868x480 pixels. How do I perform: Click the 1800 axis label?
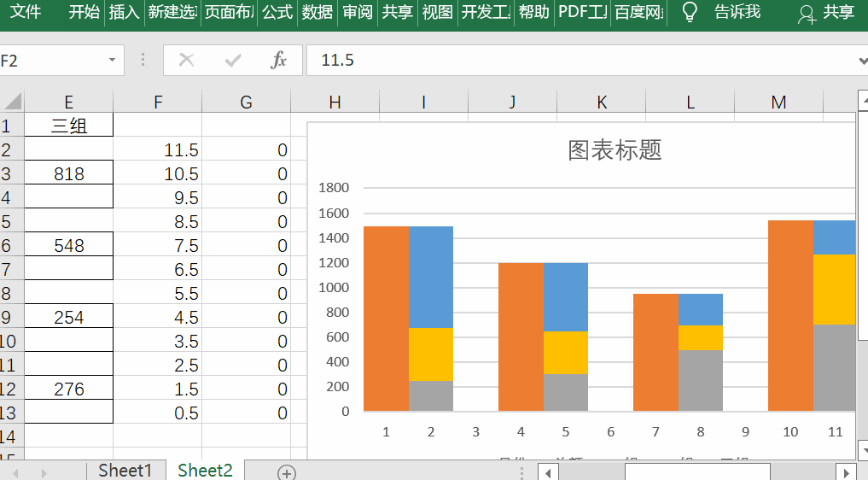point(334,187)
